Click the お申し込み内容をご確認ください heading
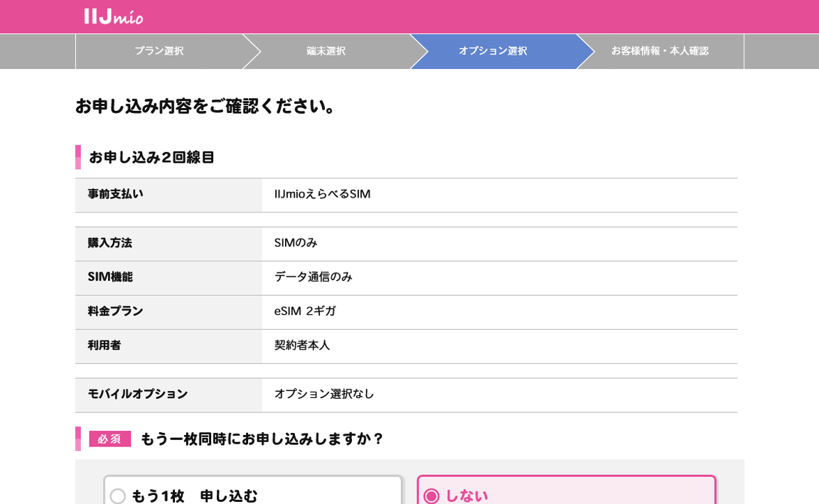 tap(206, 106)
